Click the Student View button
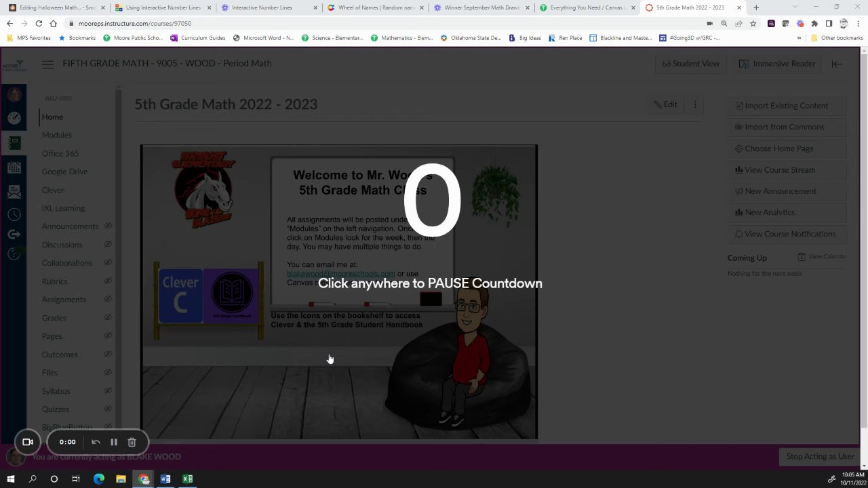 (x=691, y=64)
